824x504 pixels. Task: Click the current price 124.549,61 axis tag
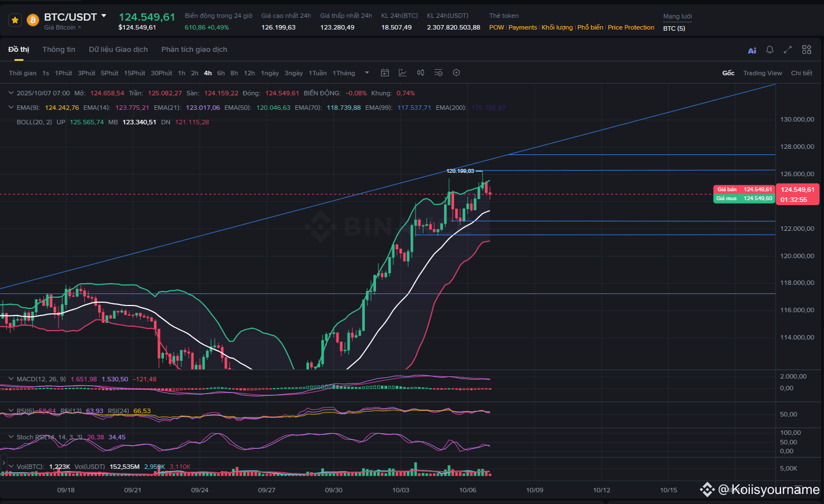tap(798, 194)
